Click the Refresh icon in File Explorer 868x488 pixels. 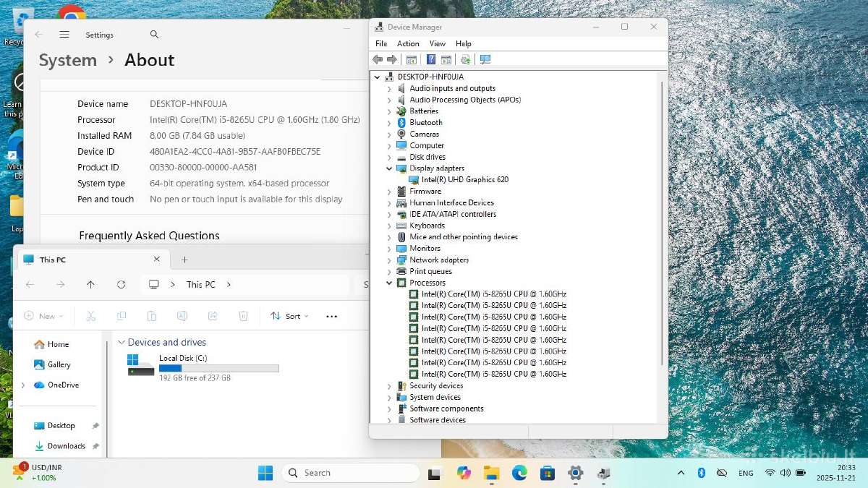(121, 285)
